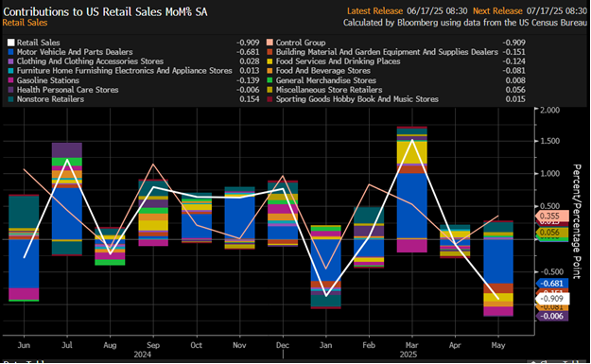Select the General Merchandise Stores green swatch
The height and width of the screenshot is (364, 591).
269,80
